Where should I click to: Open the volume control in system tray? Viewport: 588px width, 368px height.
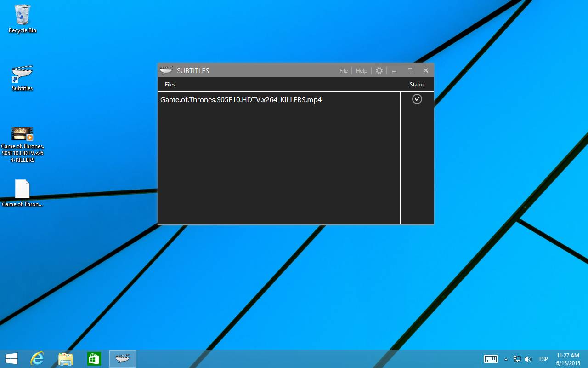pyautogui.click(x=528, y=359)
